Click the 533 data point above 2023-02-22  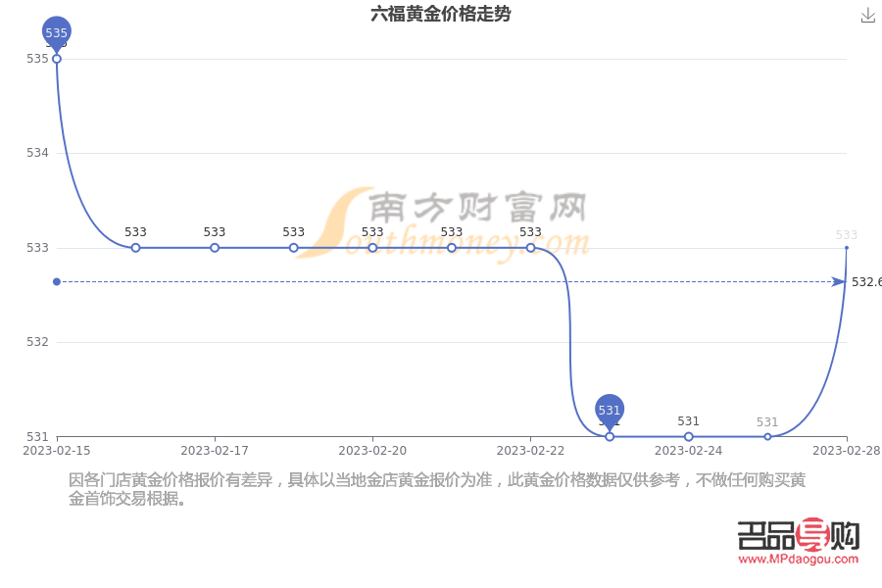530,248
